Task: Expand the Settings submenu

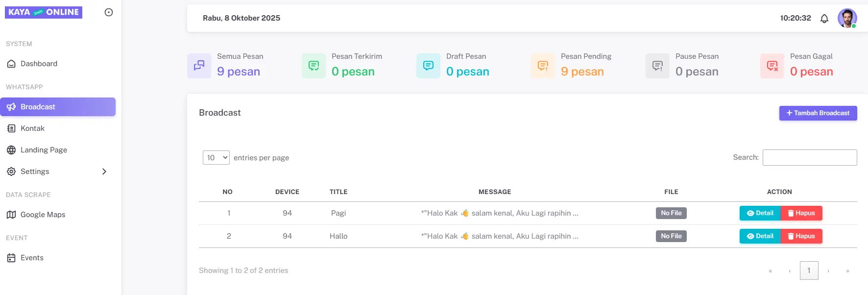Action: pos(58,172)
